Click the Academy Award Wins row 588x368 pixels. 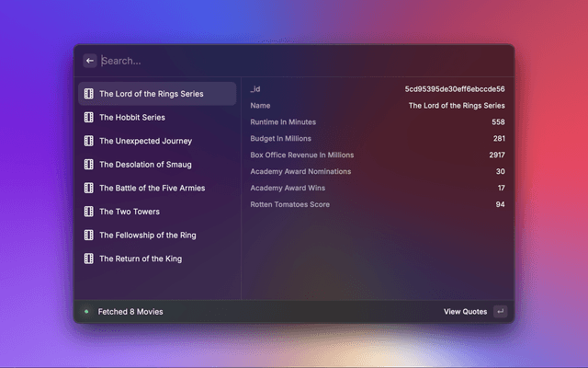(377, 188)
